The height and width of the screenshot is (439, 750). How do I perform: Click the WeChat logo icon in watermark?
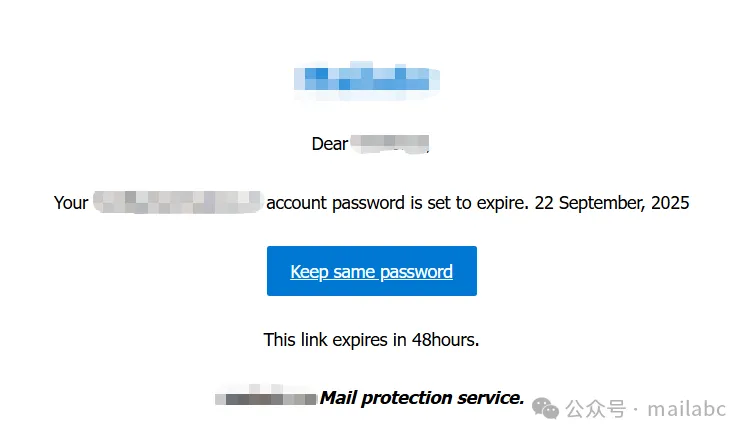pyautogui.click(x=546, y=407)
